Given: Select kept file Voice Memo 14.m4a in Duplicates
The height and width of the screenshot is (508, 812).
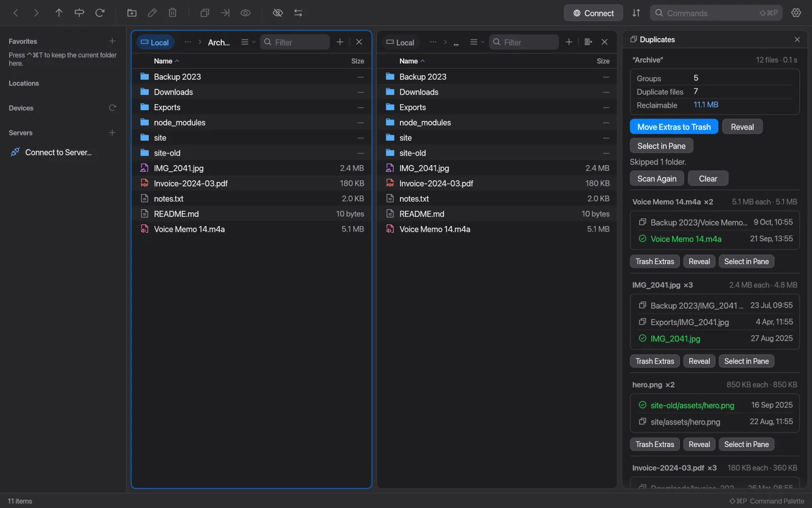Looking at the screenshot, I should point(715,239).
